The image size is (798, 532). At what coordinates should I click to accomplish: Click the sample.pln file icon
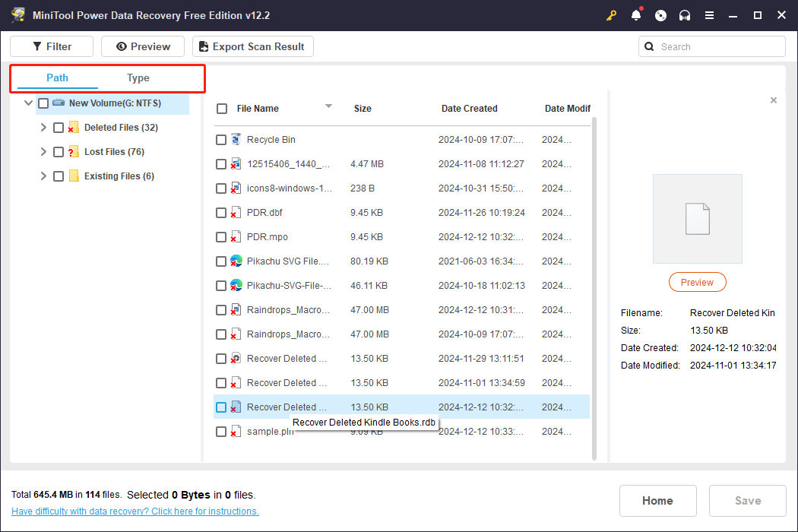point(236,432)
